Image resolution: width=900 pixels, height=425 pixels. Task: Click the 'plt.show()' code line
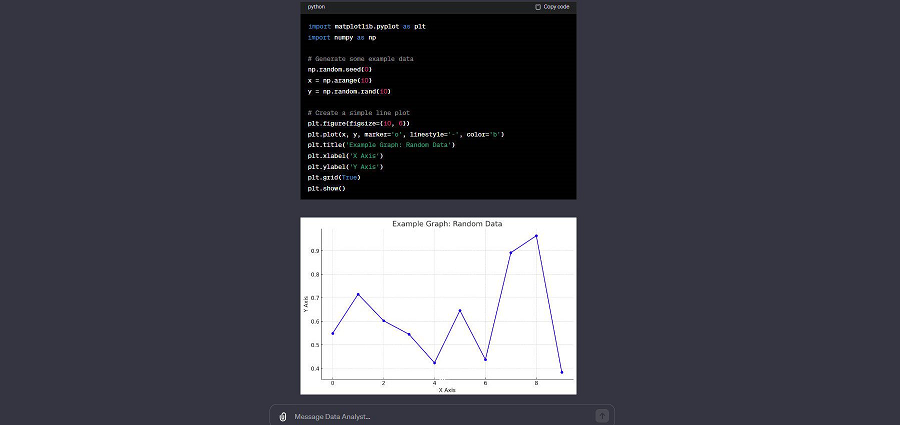coord(326,188)
